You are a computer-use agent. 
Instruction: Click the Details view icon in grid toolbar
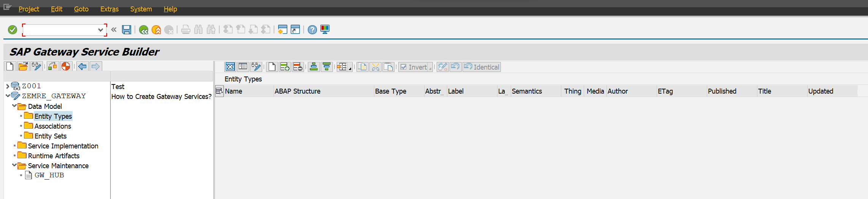click(243, 67)
